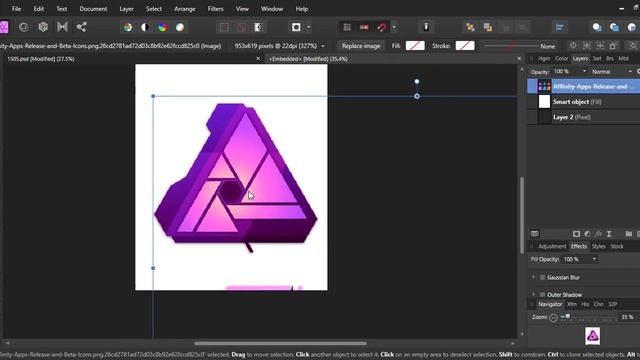Image resolution: width=640 pixels, height=360 pixels.
Task: Toggle the Snapping magnet icon
Action: pyautogui.click(x=382, y=27)
